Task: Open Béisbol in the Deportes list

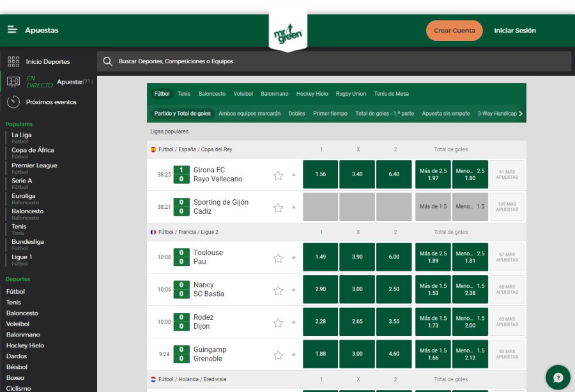Action: [17, 366]
